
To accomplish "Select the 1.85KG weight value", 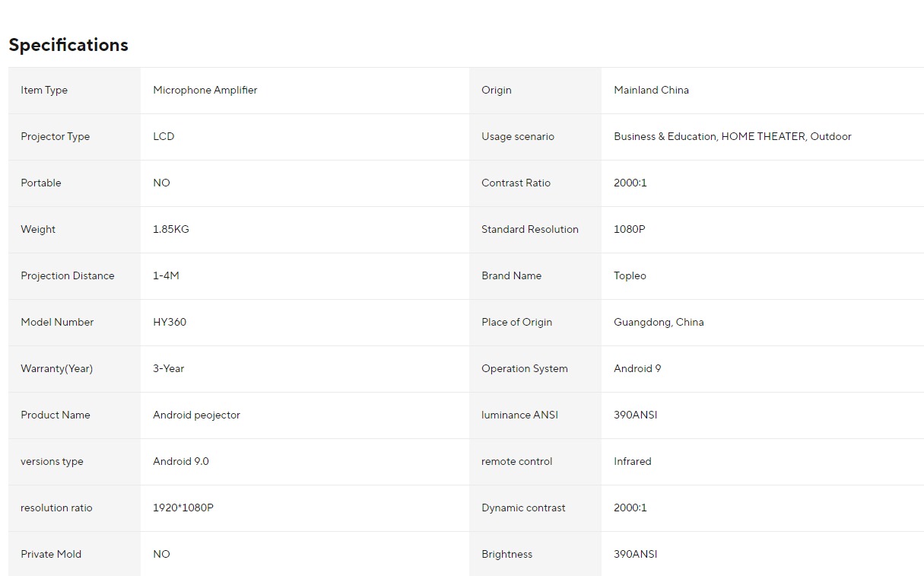I will [x=170, y=229].
